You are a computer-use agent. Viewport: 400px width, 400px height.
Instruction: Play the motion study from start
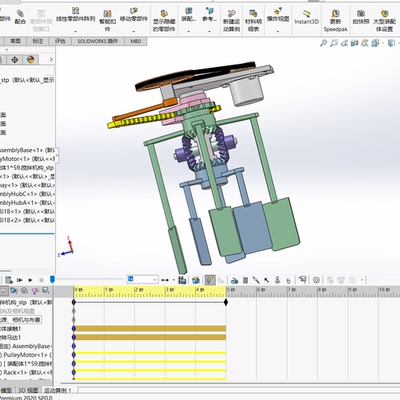click(x=20, y=280)
